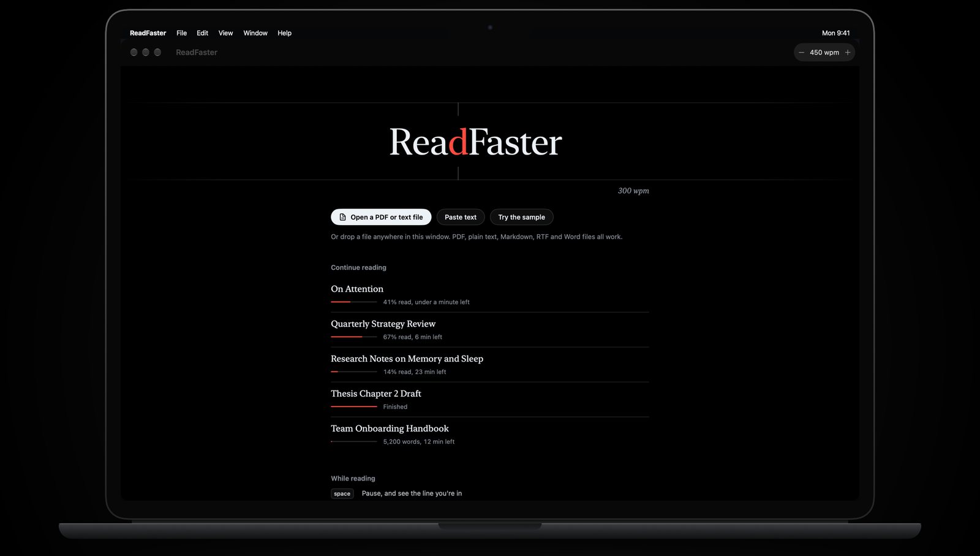The height and width of the screenshot is (556, 980).
Task: Open Research Notes on Memory and Sleep
Action: click(x=490, y=365)
